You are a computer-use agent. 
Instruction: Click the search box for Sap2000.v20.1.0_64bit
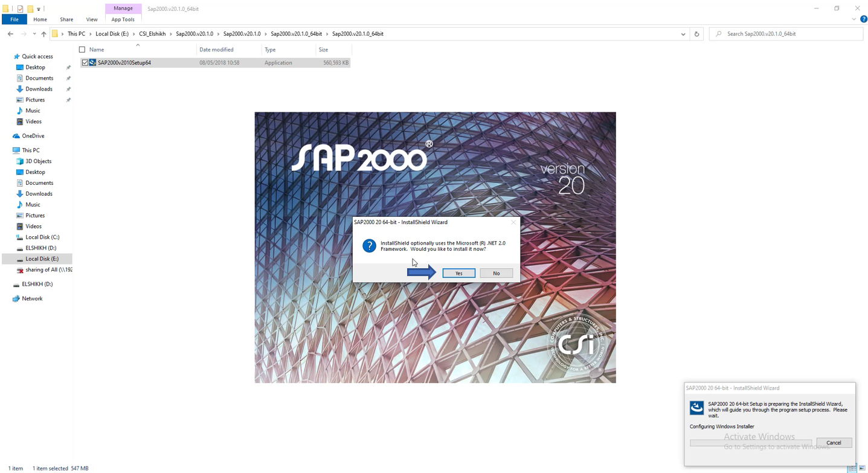[x=786, y=34]
